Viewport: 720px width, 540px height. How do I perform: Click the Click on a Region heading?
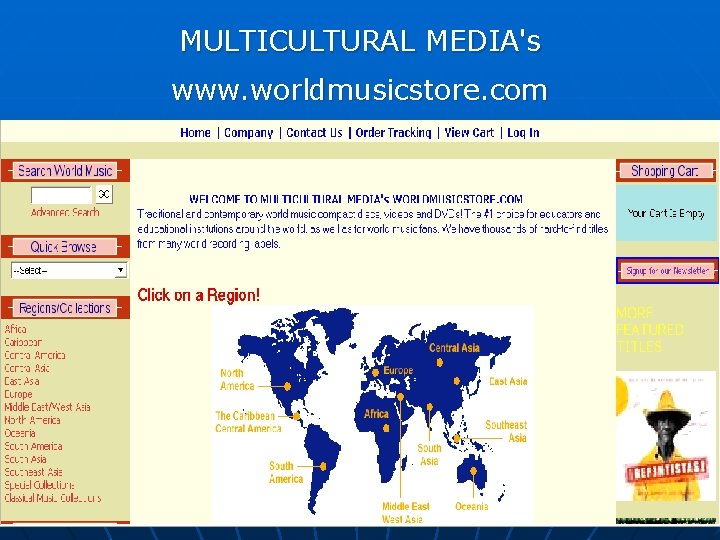click(198, 295)
